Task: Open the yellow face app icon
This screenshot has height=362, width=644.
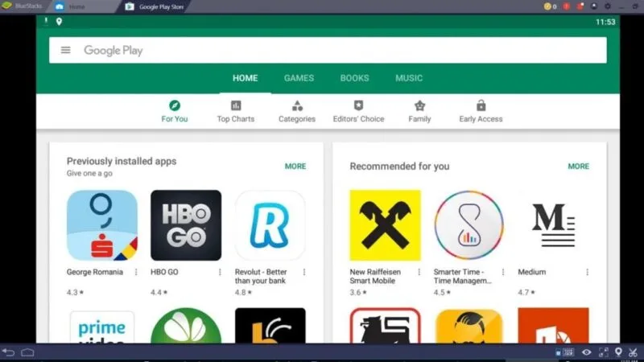Action: pos(469,326)
